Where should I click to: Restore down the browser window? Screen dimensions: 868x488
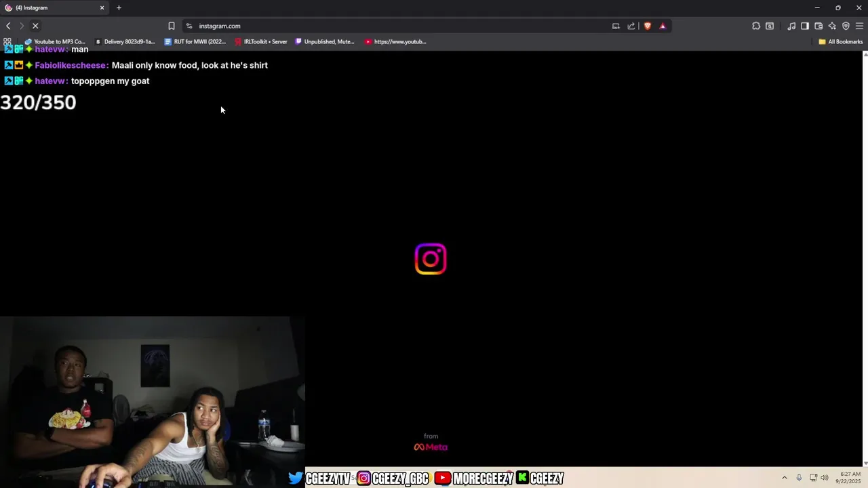click(838, 8)
